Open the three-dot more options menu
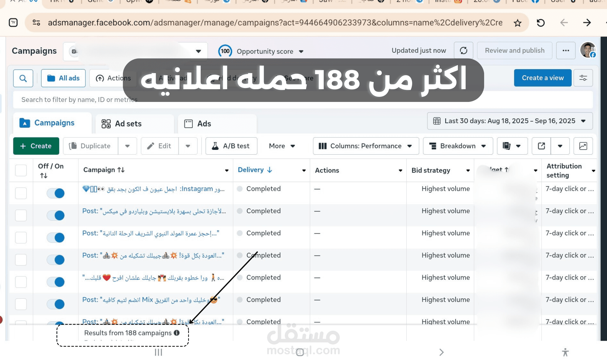Viewport: 607px width, 364px height. click(566, 51)
